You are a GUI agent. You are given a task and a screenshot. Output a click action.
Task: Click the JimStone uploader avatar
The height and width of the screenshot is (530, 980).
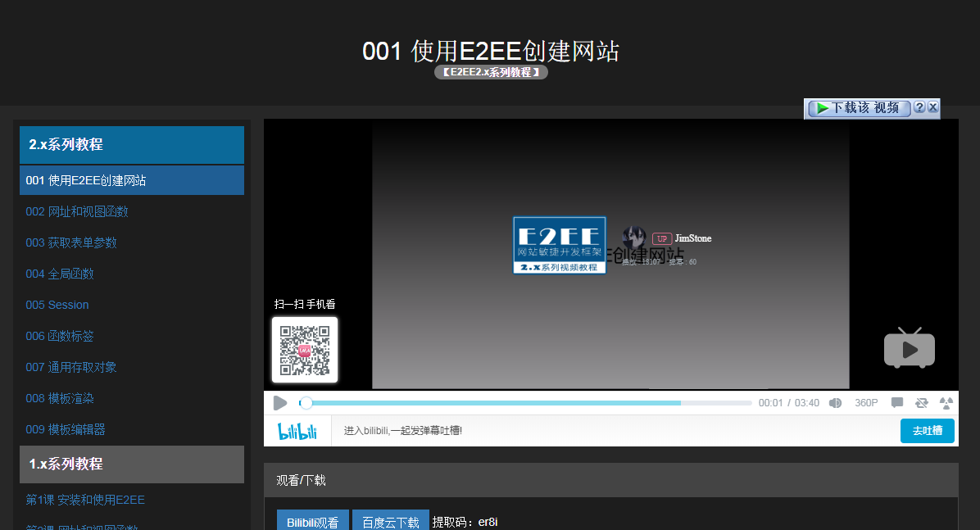click(634, 238)
